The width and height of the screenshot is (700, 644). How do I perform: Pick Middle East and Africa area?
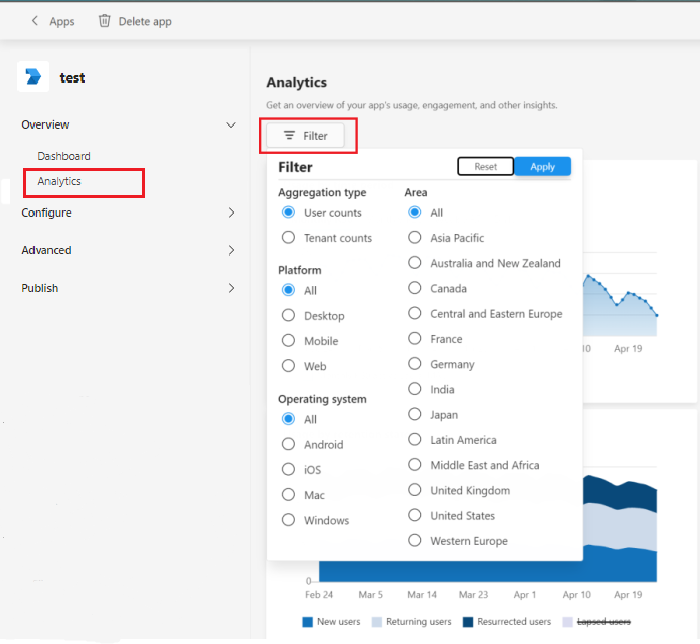415,465
